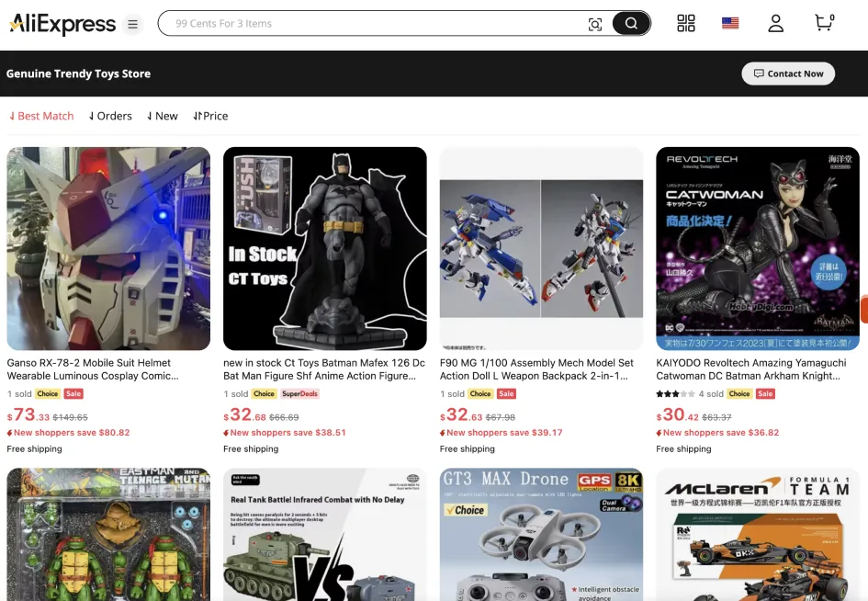This screenshot has width=868, height=601.
Task: Sort products by Best Match
Action: [x=41, y=116]
